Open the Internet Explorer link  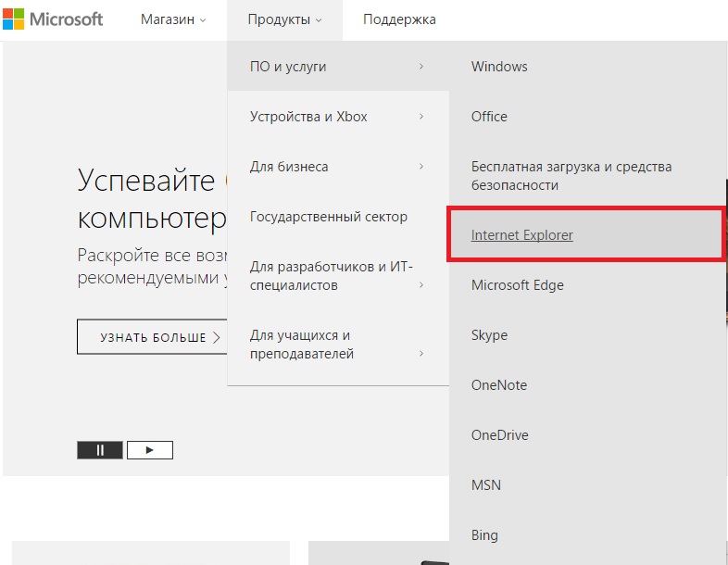point(521,235)
